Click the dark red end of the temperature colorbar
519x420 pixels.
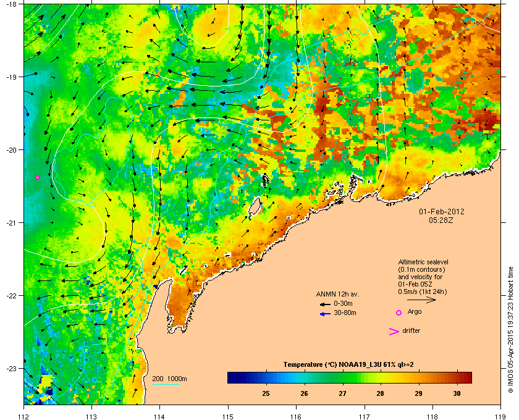[x=468, y=377]
